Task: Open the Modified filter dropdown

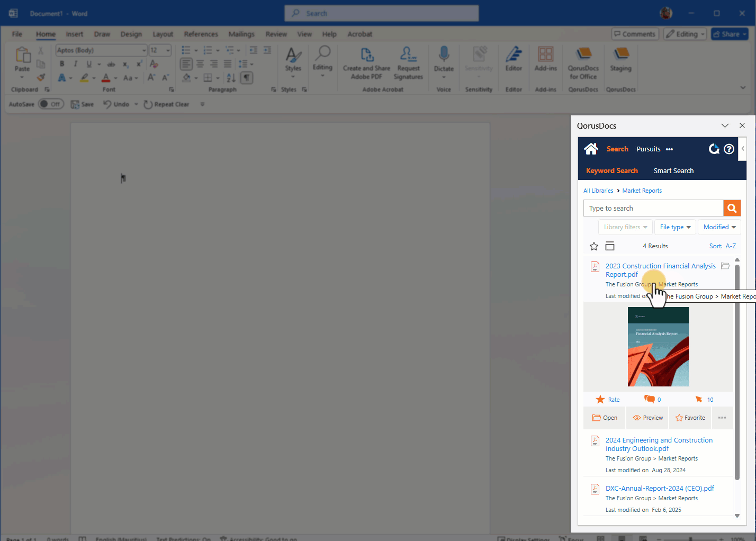Action: 719,227
